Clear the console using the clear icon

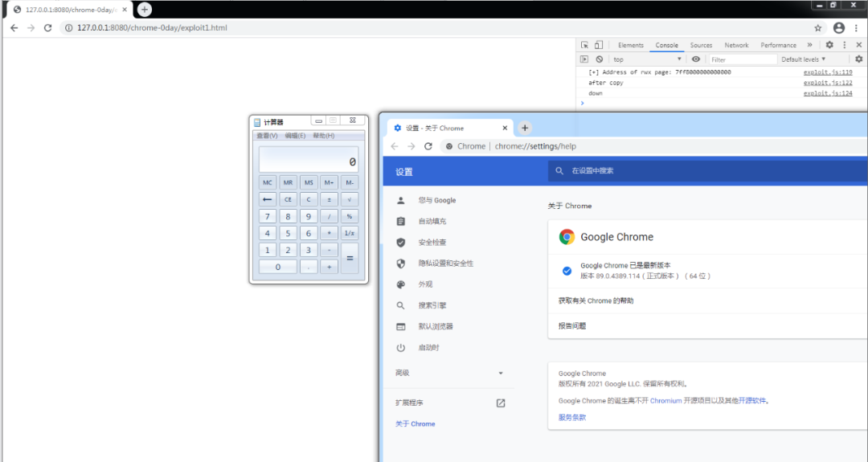[599, 59]
